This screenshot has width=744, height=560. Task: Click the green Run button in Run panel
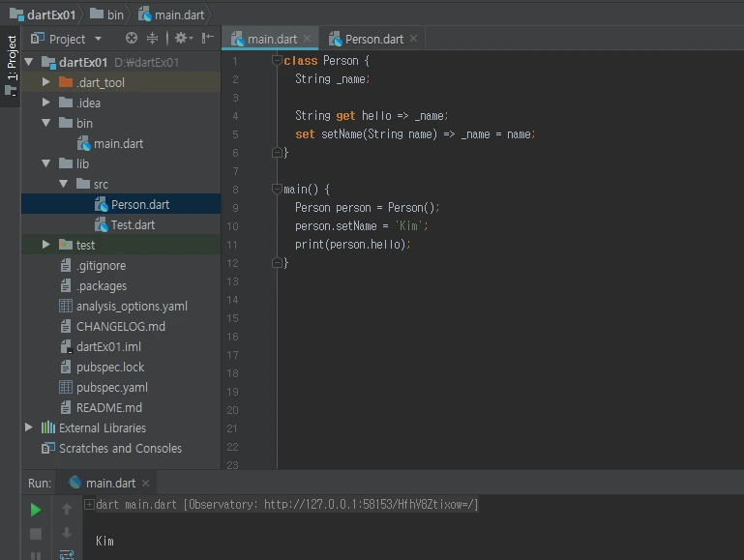36,510
